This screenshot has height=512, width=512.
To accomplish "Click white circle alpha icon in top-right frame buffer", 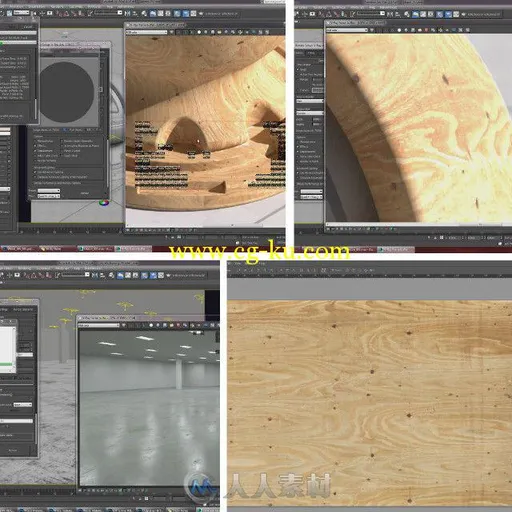I will click(399, 30).
